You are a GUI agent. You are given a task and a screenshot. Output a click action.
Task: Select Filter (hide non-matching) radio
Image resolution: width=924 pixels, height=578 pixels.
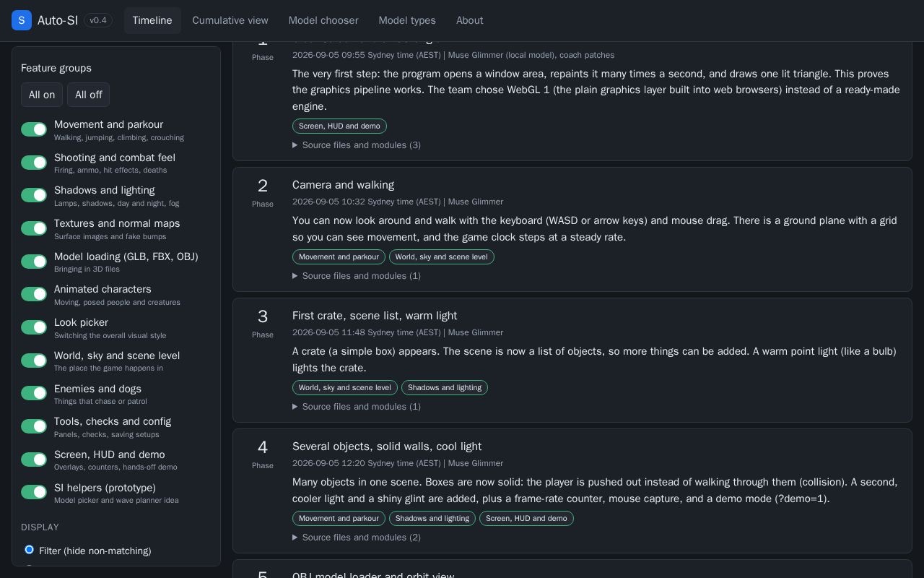click(30, 550)
